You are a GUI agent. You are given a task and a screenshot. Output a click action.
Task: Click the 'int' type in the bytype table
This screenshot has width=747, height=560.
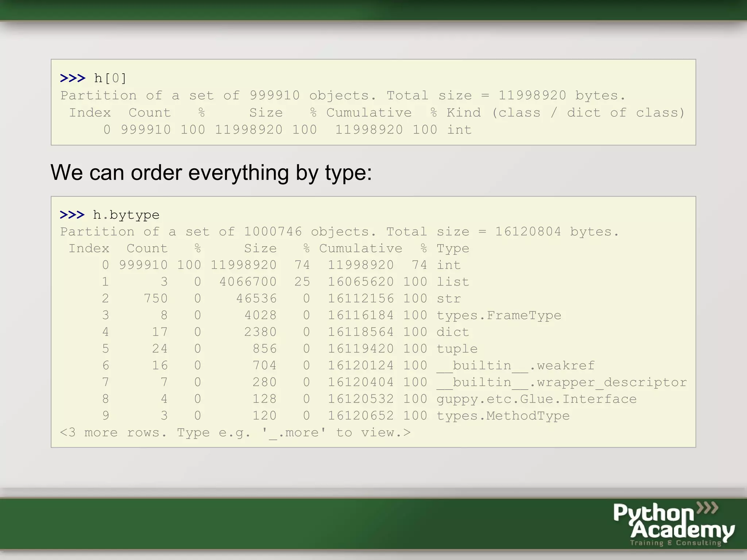[x=449, y=265]
